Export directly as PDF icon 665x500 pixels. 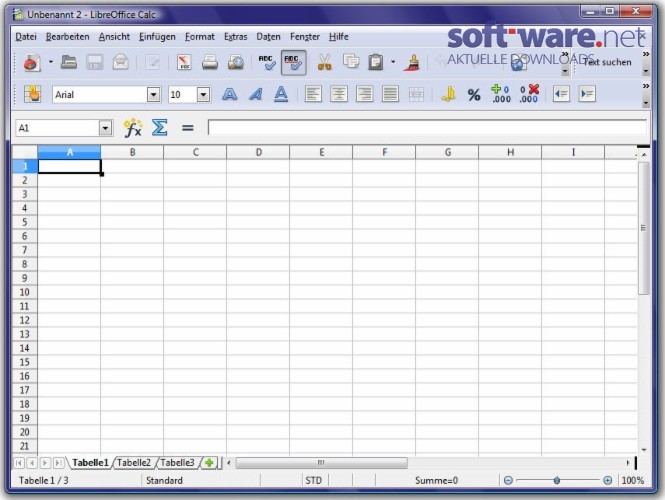(184, 62)
